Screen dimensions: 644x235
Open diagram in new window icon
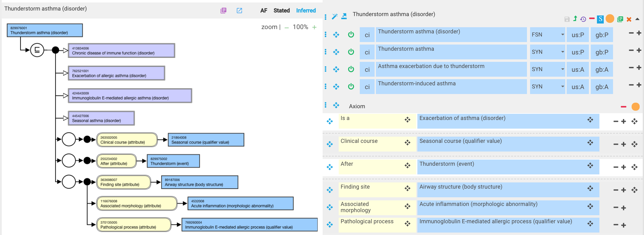(239, 11)
